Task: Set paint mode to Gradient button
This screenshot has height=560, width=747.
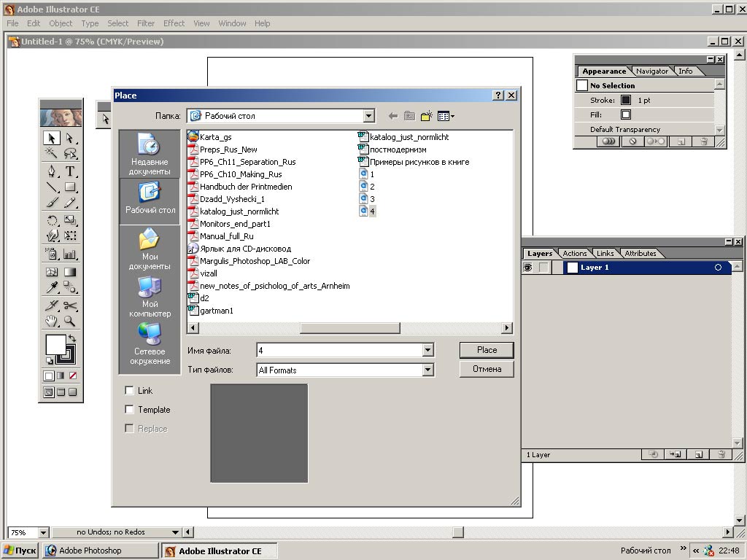Action: click(61, 376)
